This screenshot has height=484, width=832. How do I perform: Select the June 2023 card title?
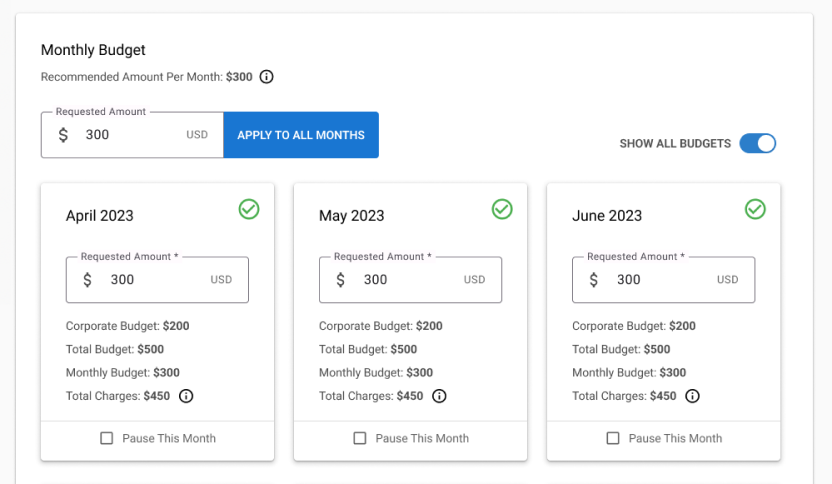click(607, 216)
